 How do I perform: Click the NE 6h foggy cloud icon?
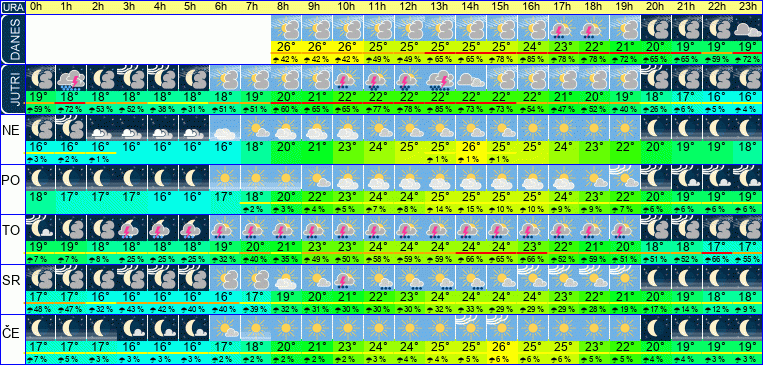pyautogui.click(x=225, y=128)
